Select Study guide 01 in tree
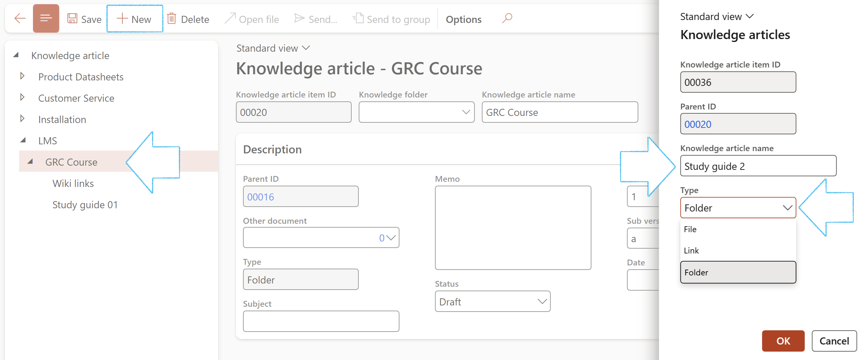The height and width of the screenshot is (360, 868). click(85, 205)
